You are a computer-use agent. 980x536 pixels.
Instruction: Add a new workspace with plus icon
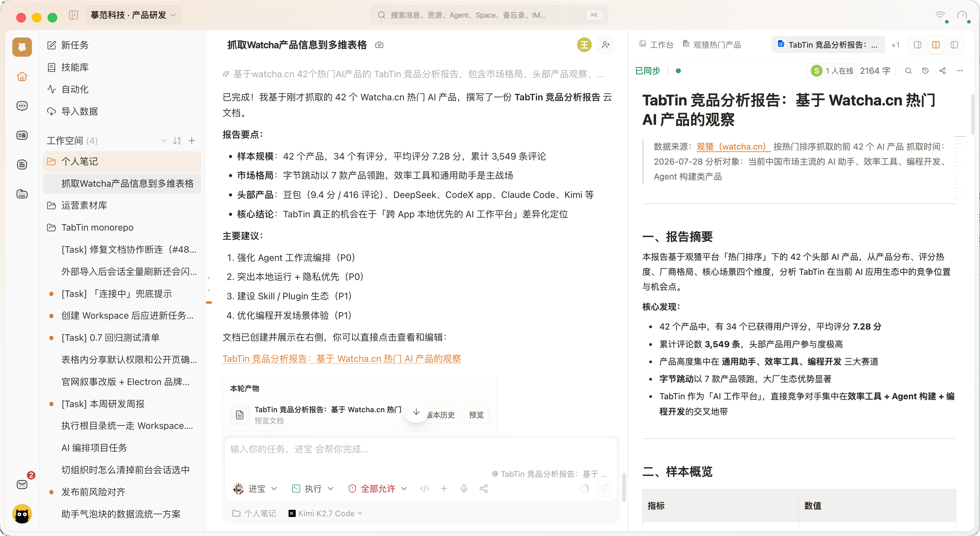click(192, 141)
